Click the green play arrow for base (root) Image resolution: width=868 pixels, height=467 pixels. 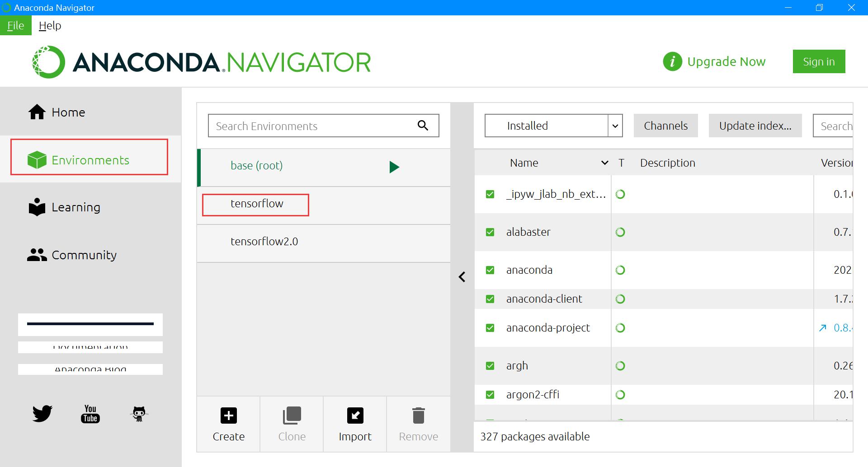pos(394,167)
